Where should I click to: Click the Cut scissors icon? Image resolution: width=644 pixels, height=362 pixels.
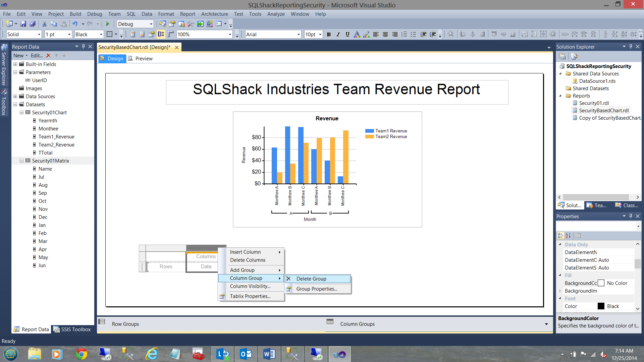(x=44, y=24)
